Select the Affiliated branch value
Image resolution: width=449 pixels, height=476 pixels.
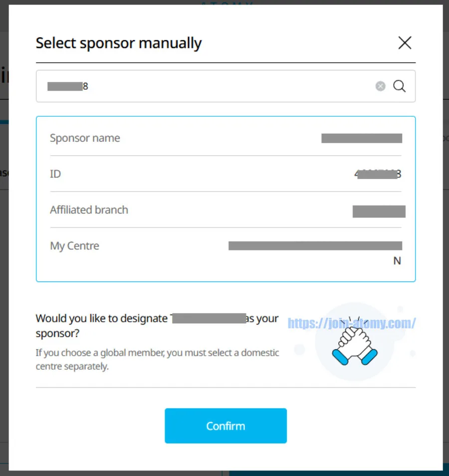[x=379, y=212]
